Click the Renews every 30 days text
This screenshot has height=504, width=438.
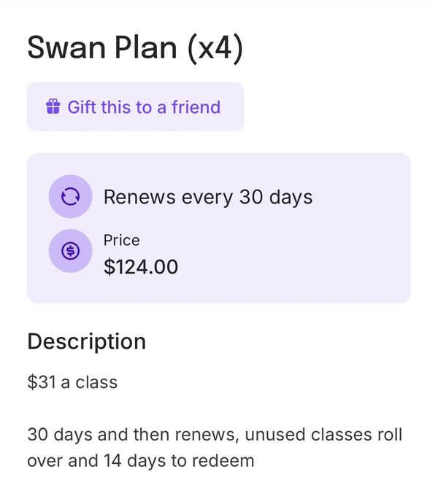point(208,197)
